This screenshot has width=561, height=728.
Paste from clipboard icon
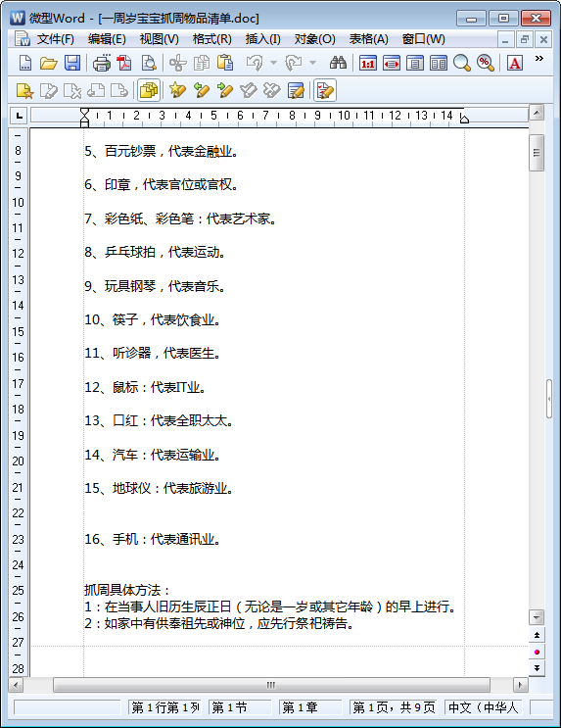[x=225, y=63]
